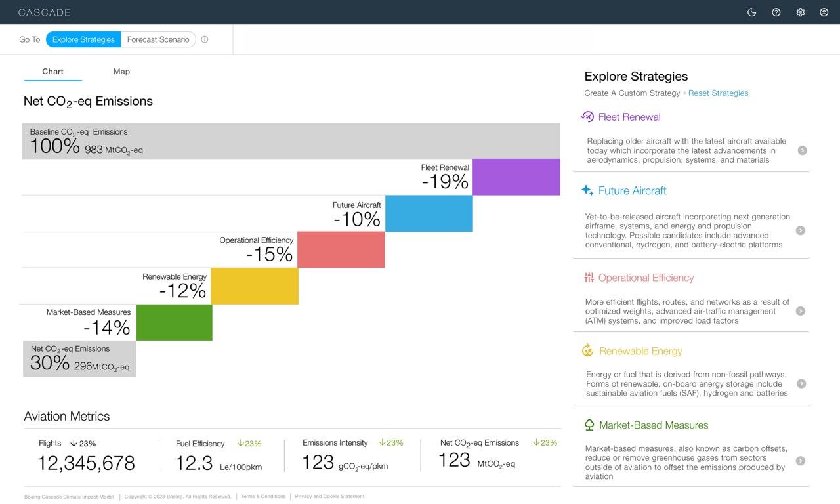Image resolution: width=840 pixels, height=504 pixels.
Task: Click the user account profile icon
Action: 824,12
